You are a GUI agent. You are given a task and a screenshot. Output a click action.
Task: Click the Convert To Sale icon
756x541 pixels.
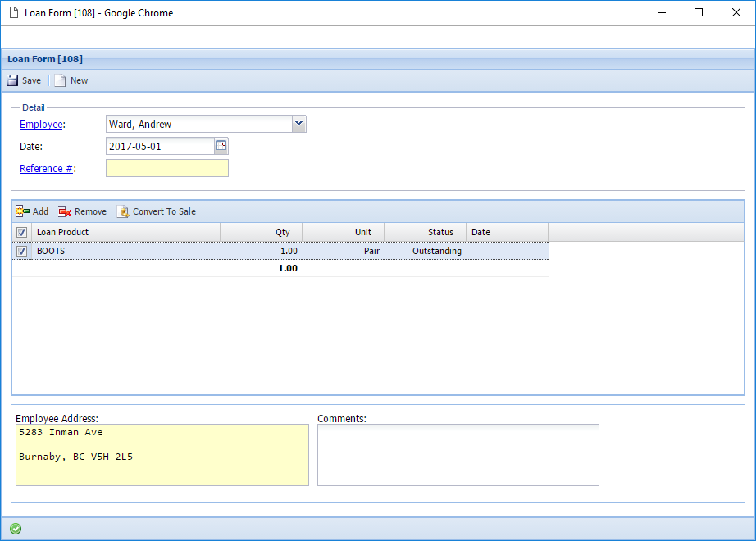click(123, 211)
